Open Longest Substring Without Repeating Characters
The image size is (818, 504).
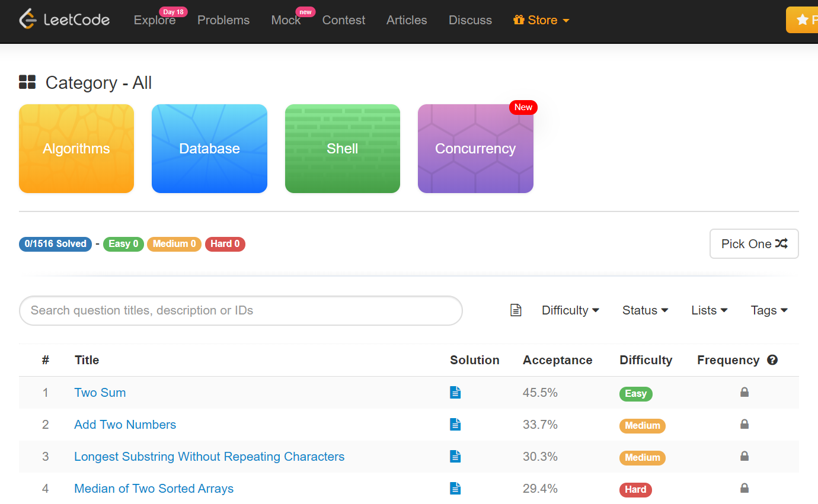tap(209, 457)
